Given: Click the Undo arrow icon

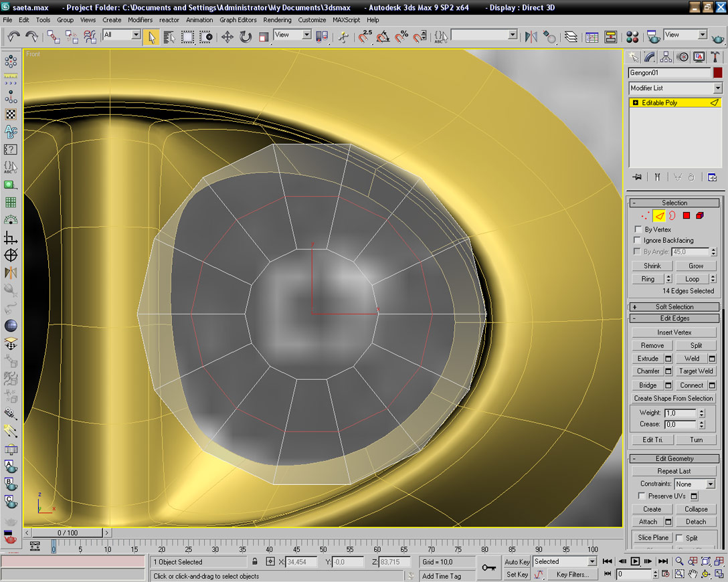Looking at the screenshot, I should tap(13, 37).
